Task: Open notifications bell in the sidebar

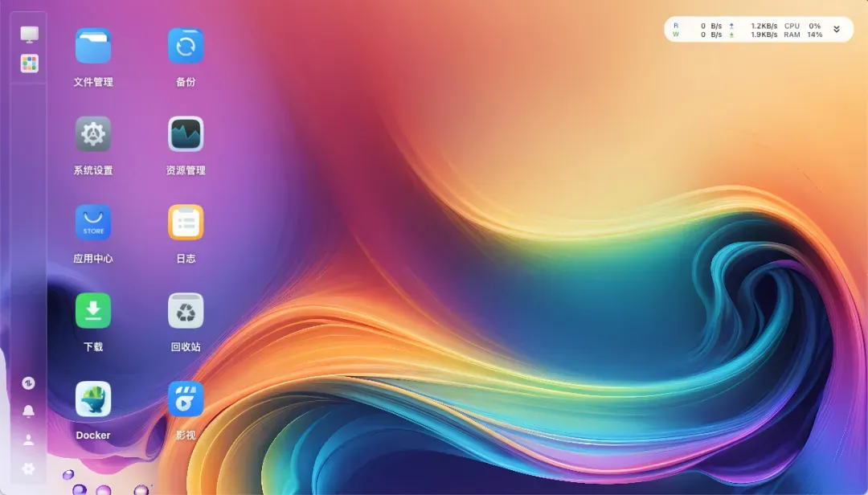Action: 28,411
